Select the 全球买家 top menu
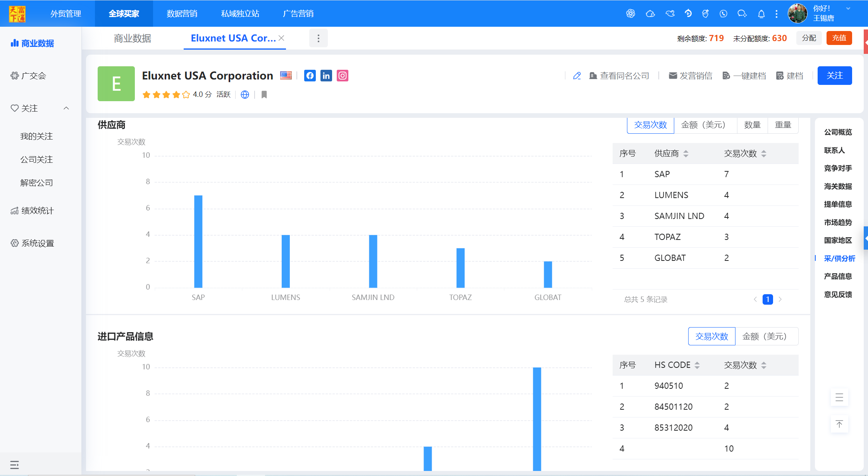The width and height of the screenshot is (868, 476). point(124,14)
